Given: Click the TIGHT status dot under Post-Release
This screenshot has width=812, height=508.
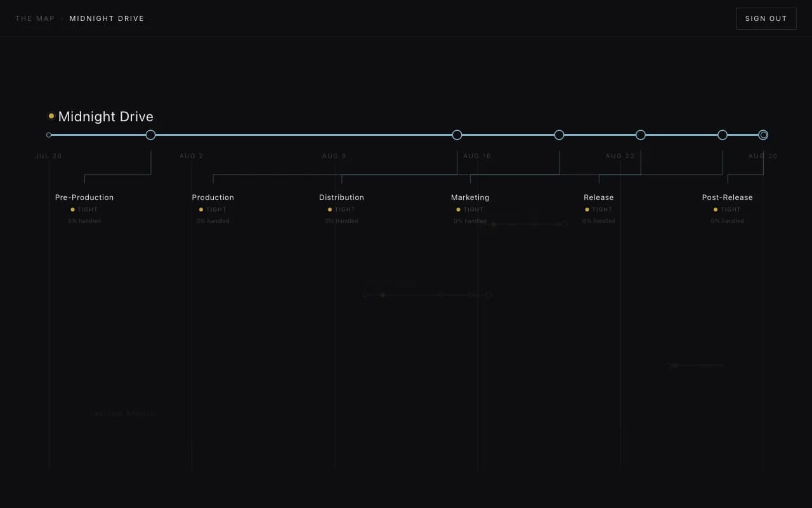Looking at the screenshot, I should click(x=716, y=210).
